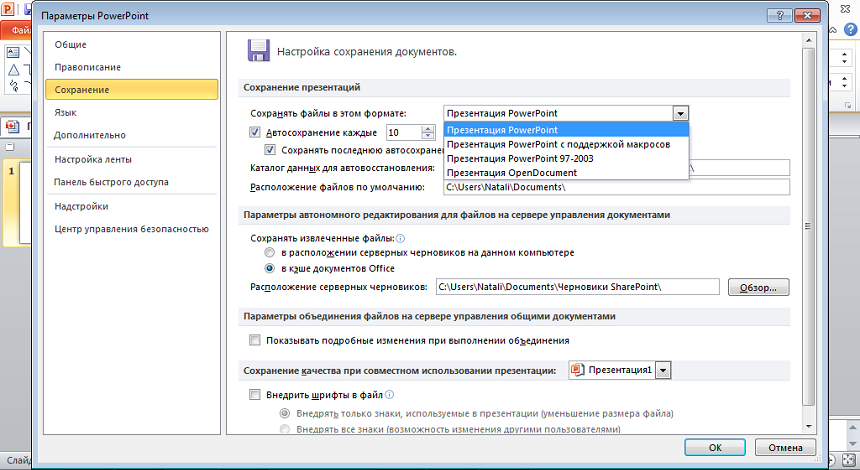Click the save diskette icon in header

[x=259, y=50]
